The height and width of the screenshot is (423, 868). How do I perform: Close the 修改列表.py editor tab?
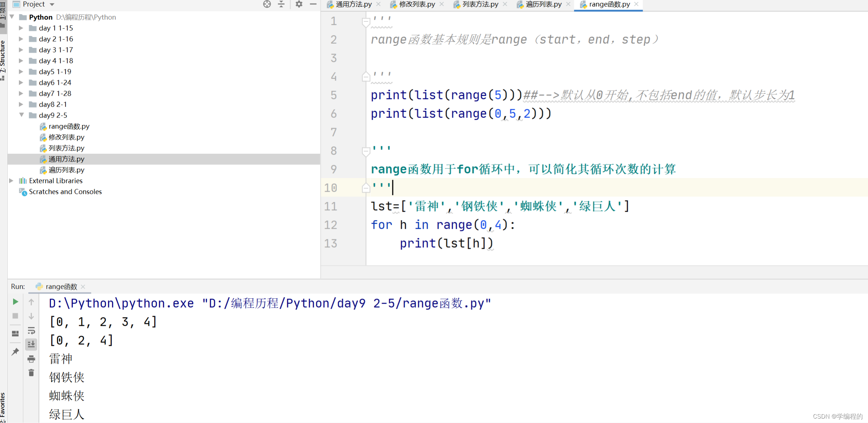point(442,4)
